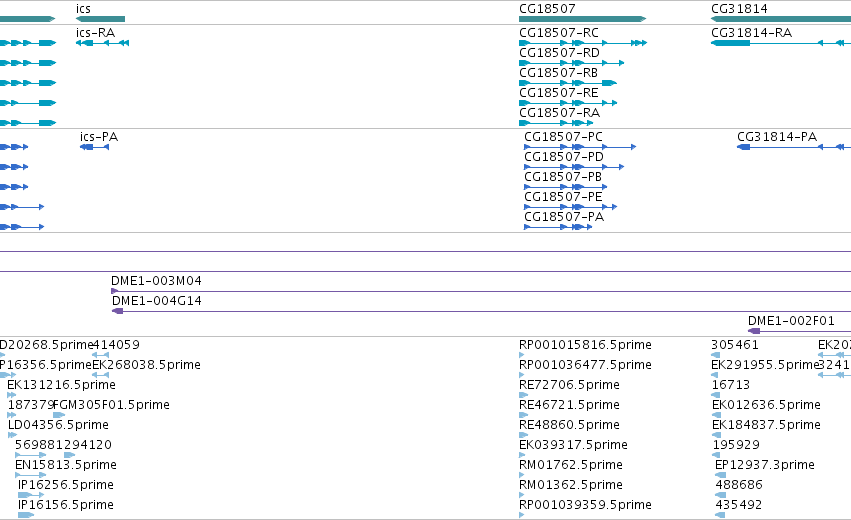
Task: Select the ics gene label
Action: 83,9
